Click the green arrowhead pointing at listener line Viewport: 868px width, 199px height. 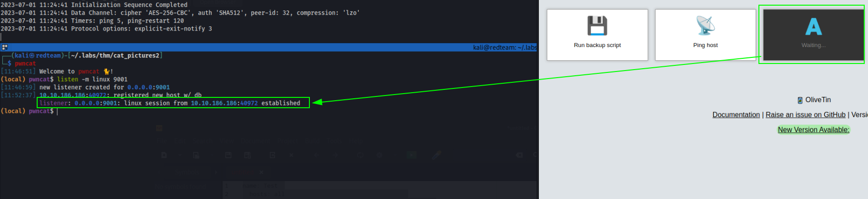tap(317, 102)
